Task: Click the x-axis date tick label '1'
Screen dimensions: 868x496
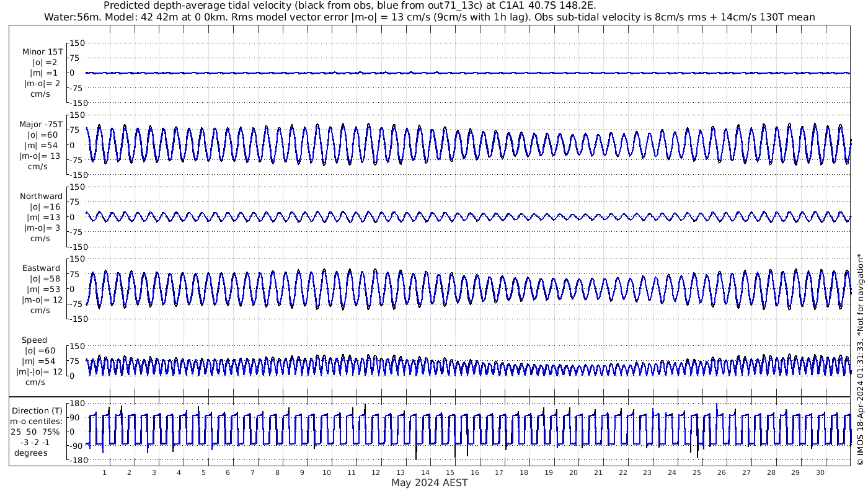Action: coord(104,472)
